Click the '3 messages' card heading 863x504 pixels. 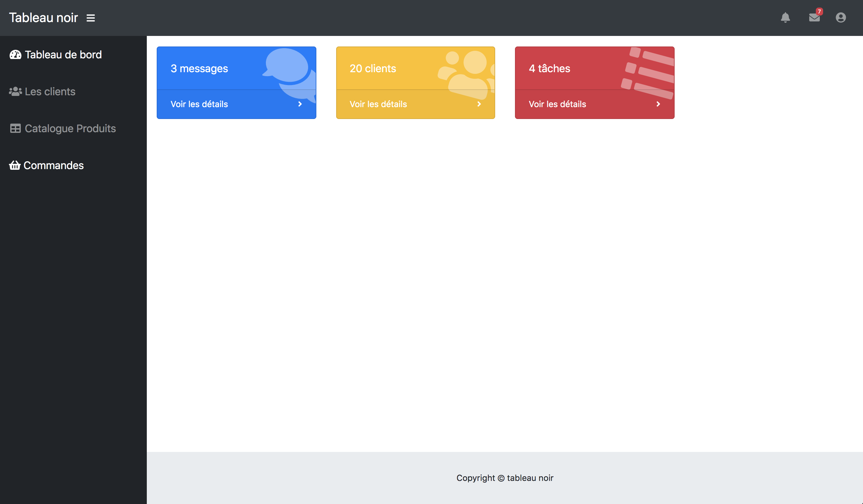click(x=199, y=69)
